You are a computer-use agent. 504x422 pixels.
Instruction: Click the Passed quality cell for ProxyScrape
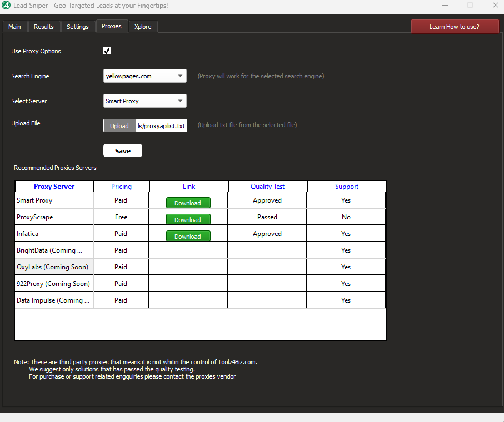click(267, 217)
